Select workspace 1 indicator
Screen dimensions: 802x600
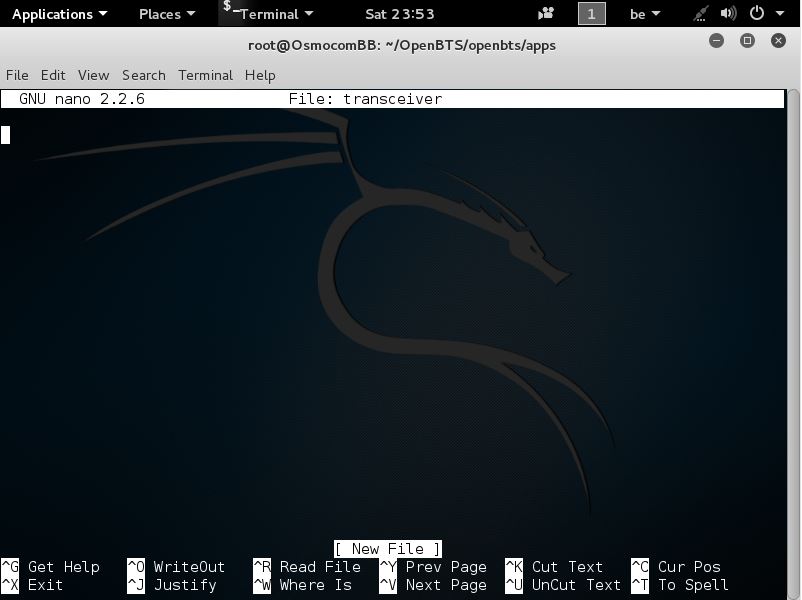click(591, 14)
